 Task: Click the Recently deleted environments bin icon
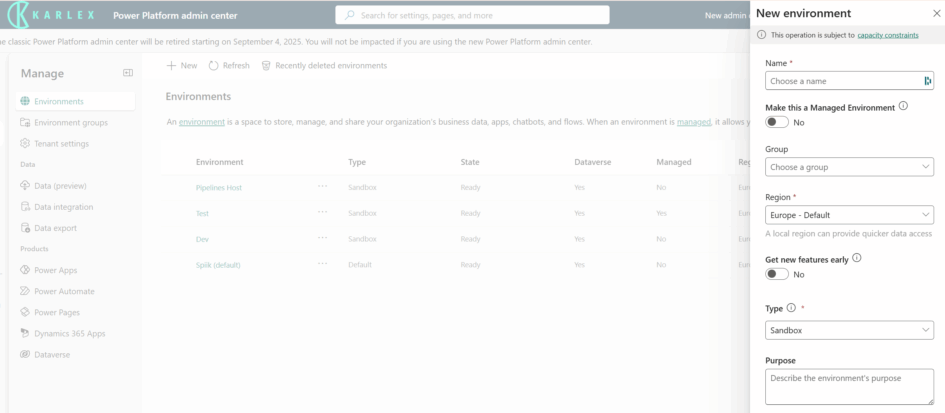point(266,65)
